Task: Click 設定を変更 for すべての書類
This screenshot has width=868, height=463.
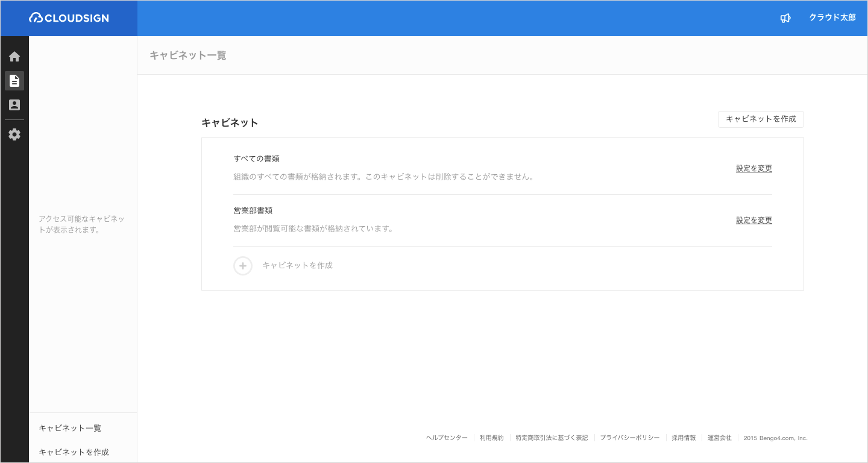Action: tap(753, 169)
